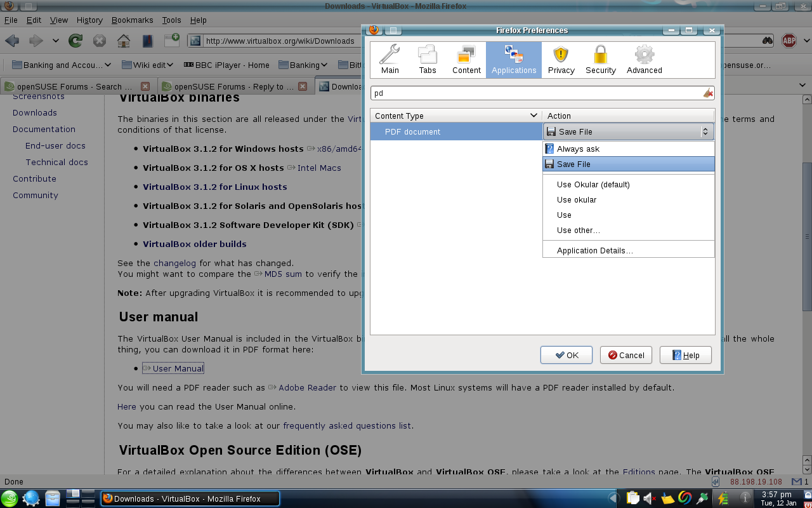Clear the search text with the broom icon
The image size is (812, 508).
click(x=708, y=93)
